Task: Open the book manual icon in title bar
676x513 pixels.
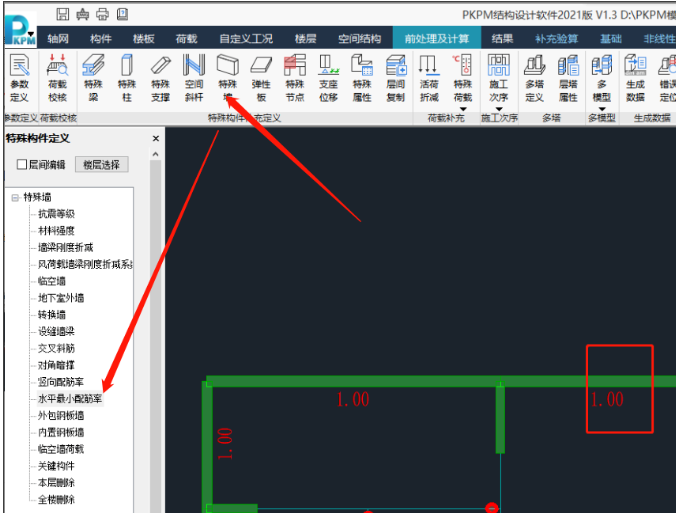Action: click(122, 14)
